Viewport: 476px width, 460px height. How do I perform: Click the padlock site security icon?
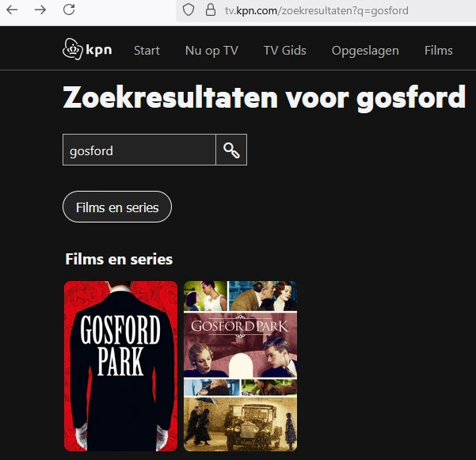tap(211, 10)
